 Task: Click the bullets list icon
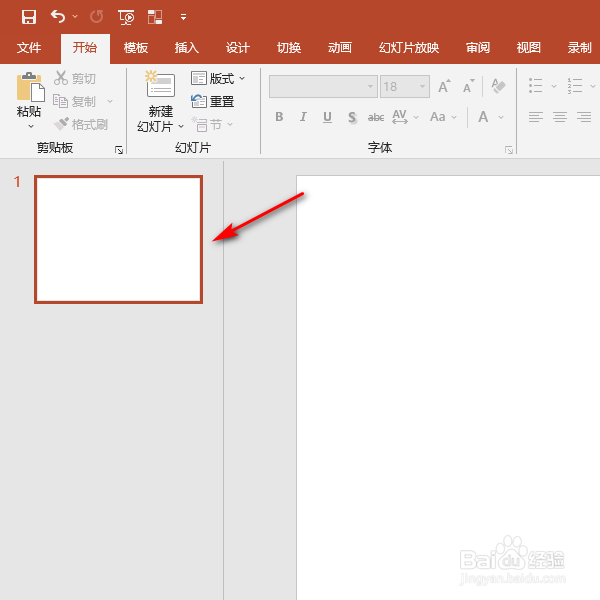pyautogui.click(x=536, y=86)
